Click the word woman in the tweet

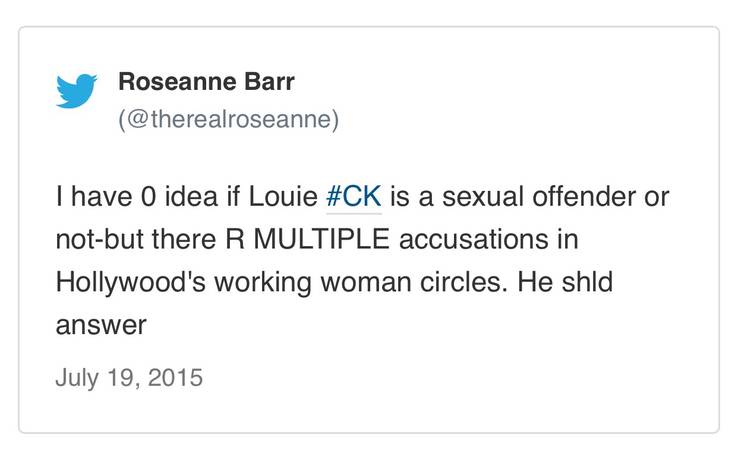click(366, 283)
